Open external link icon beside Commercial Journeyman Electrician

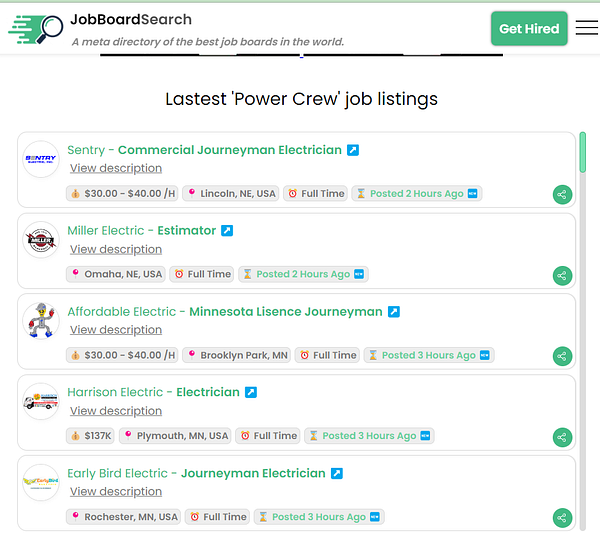[x=353, y=150]
